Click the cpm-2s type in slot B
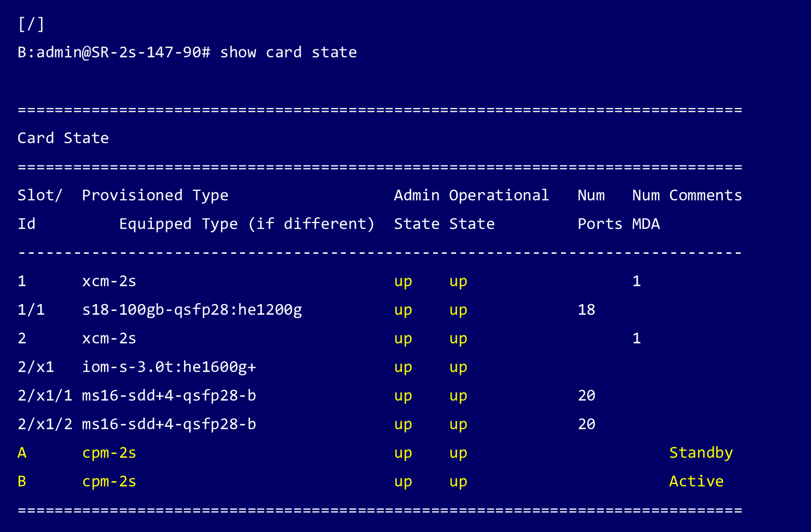Screen dimensions: 811x532 [x=109, y=482]
